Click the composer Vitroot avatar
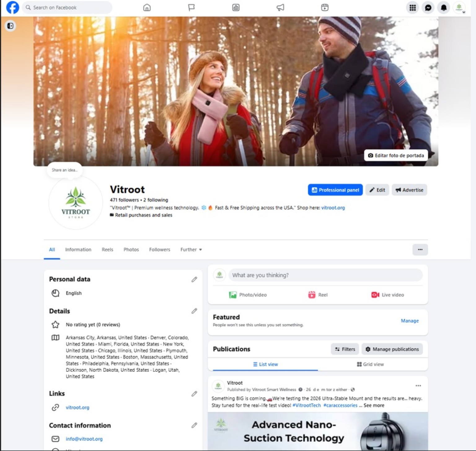Viewport: 476px width, 451px height. click(219, 275)
